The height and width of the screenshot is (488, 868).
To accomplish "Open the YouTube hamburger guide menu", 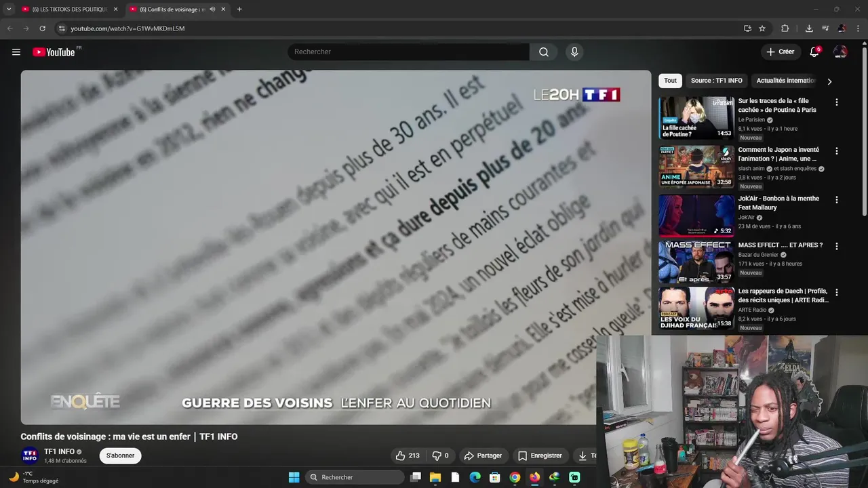I will [16, 52].
